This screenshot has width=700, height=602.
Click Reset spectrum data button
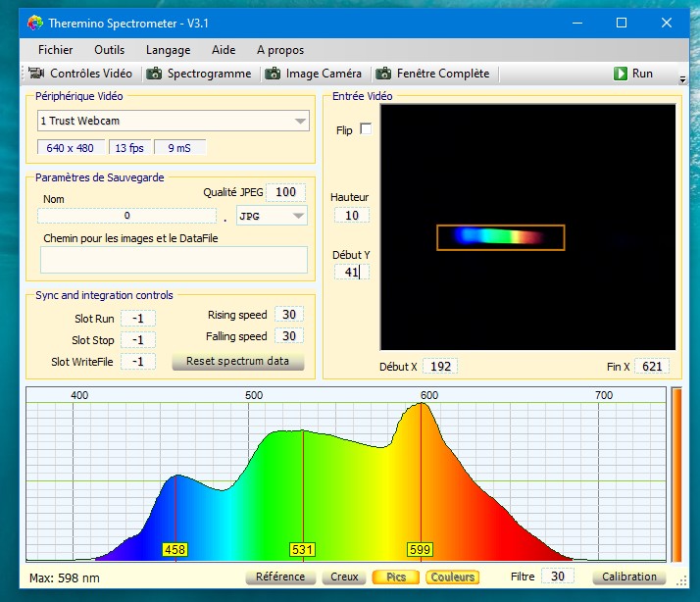(x=237, y=361)
